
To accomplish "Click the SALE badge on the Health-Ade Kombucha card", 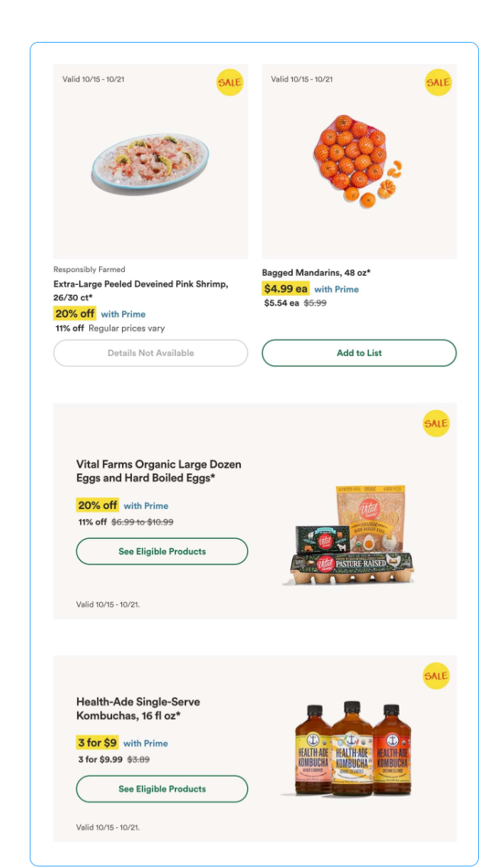I will (436, 676).
